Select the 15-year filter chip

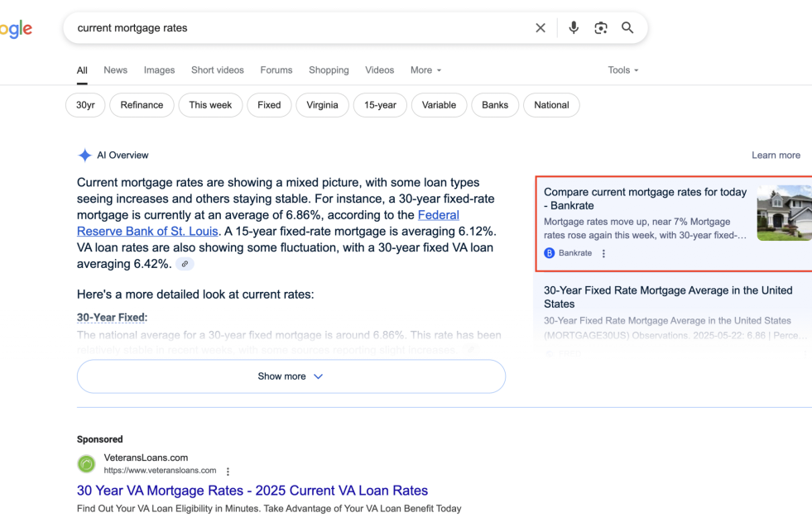pos(380,105)
